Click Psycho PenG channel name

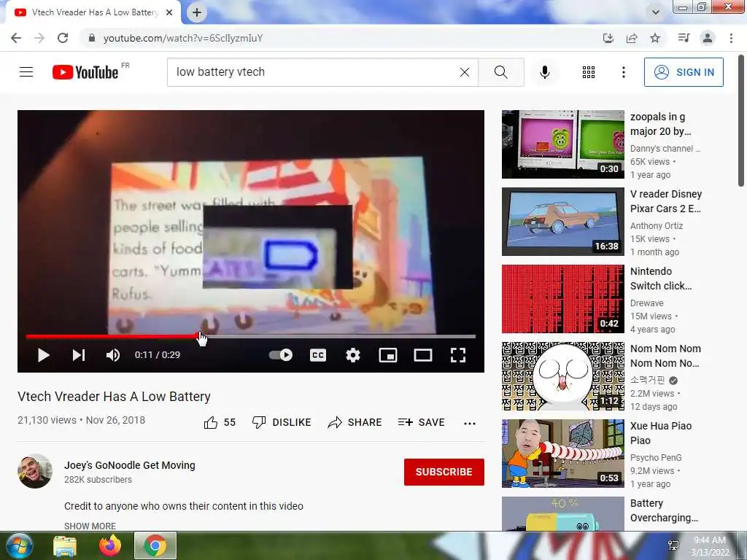[x=656, y=458]
